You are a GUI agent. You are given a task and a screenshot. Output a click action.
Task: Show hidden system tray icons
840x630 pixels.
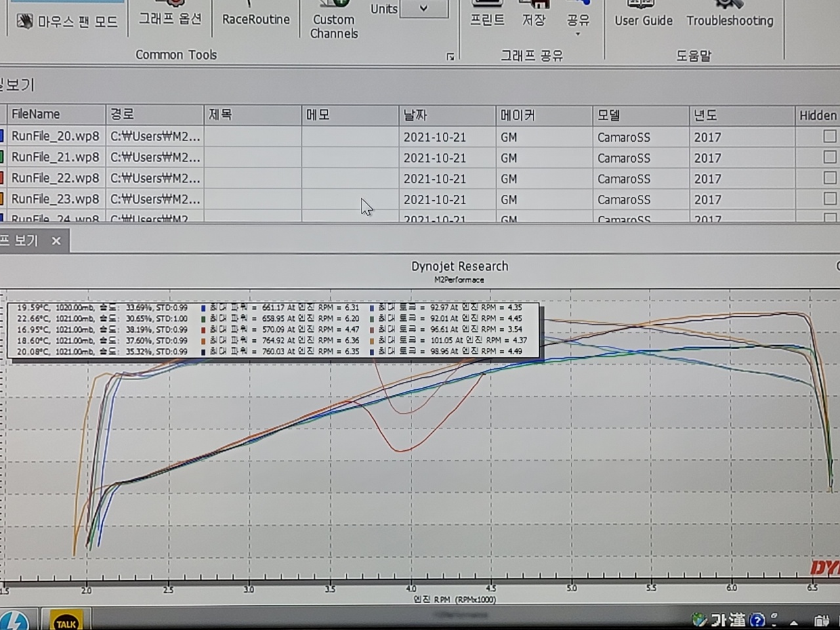pyautogui.click(x=794, y=622)
